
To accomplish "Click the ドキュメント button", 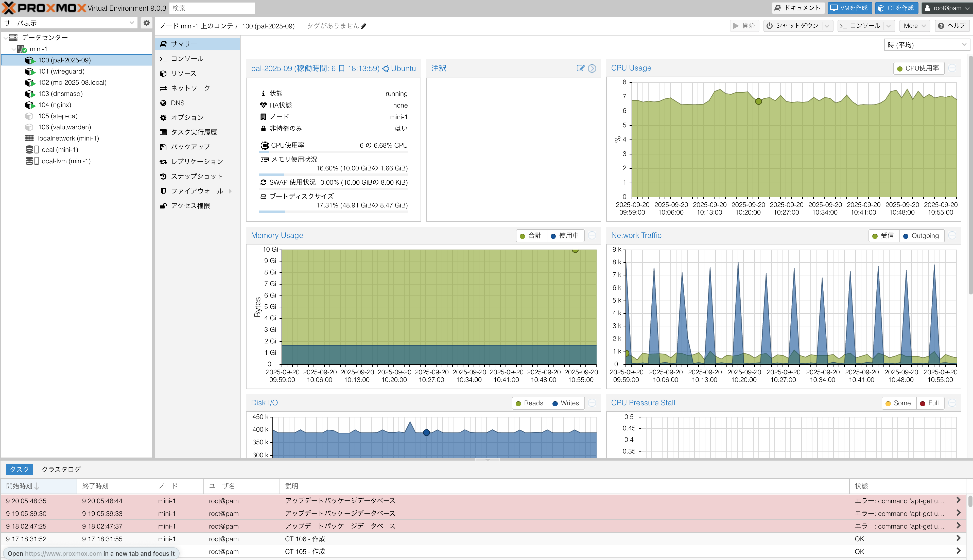I will 798,8.
